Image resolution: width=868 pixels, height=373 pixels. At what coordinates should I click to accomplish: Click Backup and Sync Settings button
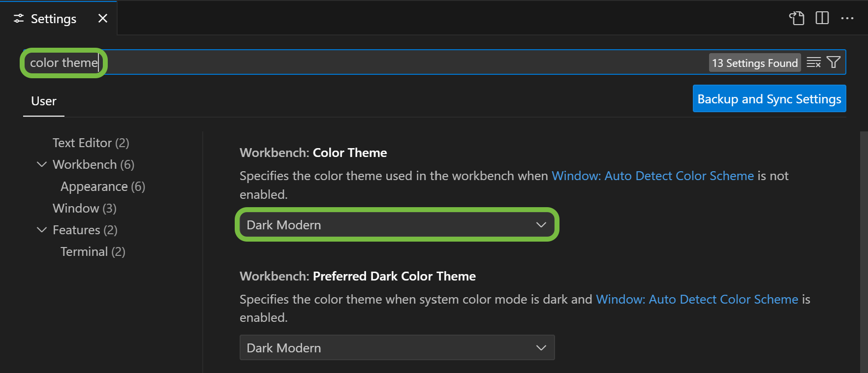tap(770, 99)
